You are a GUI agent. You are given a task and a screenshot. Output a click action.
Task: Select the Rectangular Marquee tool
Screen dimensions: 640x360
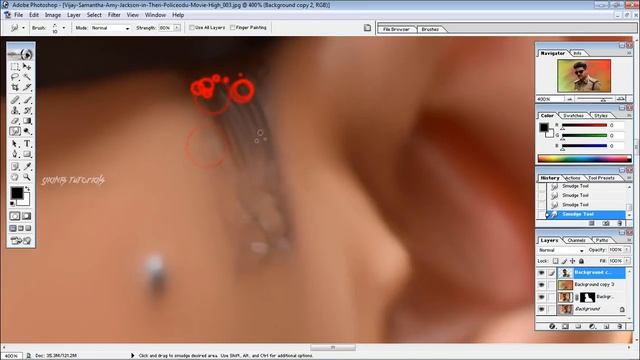pyautogui.click(x=15, y=67)
